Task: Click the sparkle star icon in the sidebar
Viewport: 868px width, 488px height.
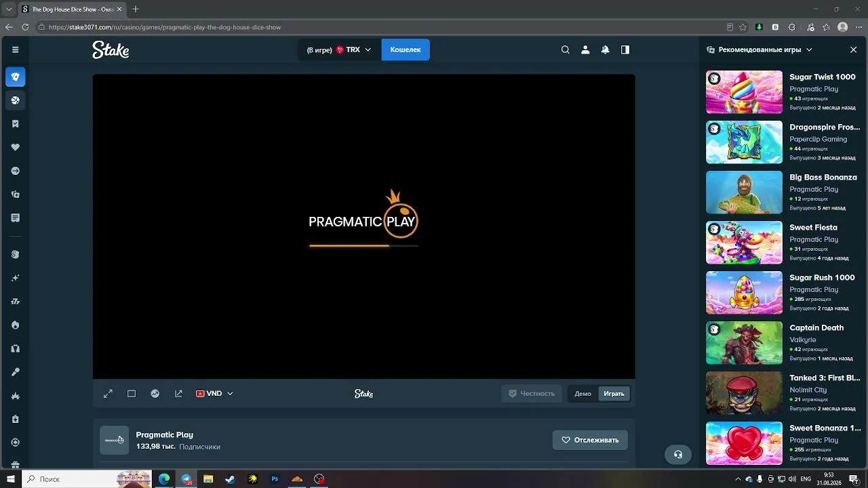Action: [15, 278]
